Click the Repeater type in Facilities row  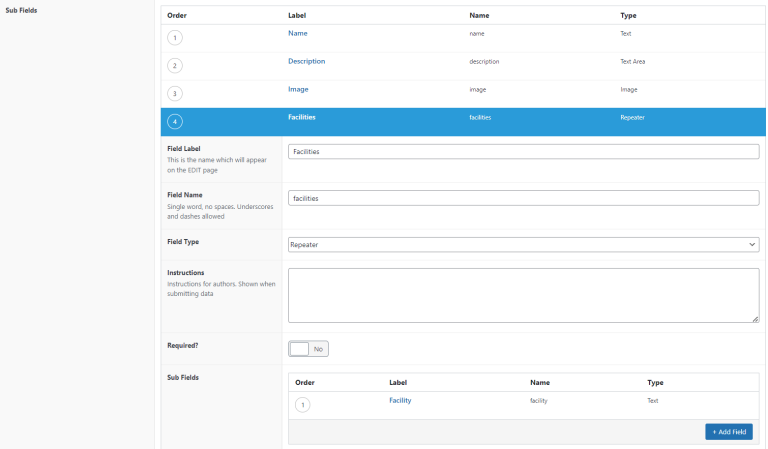tap(632, 117)
